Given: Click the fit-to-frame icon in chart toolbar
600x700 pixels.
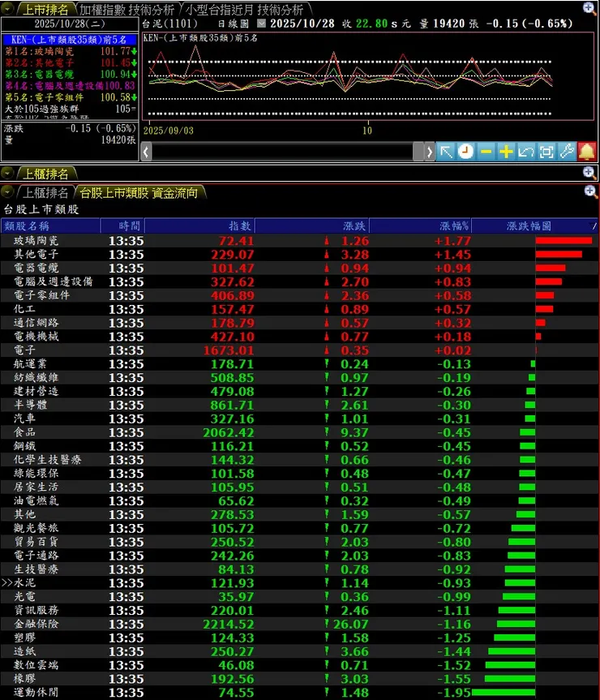Looking at the screenshot, I should click(546, 152).
